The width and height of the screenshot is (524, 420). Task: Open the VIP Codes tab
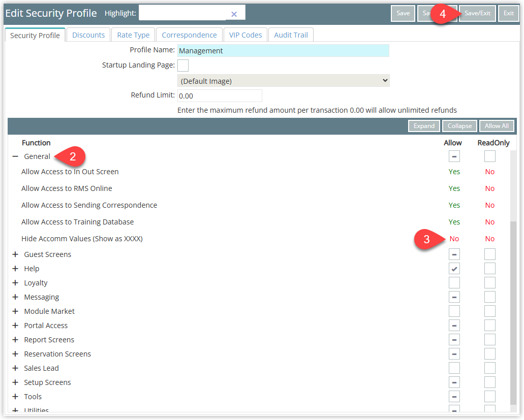[x=245, y=35]
